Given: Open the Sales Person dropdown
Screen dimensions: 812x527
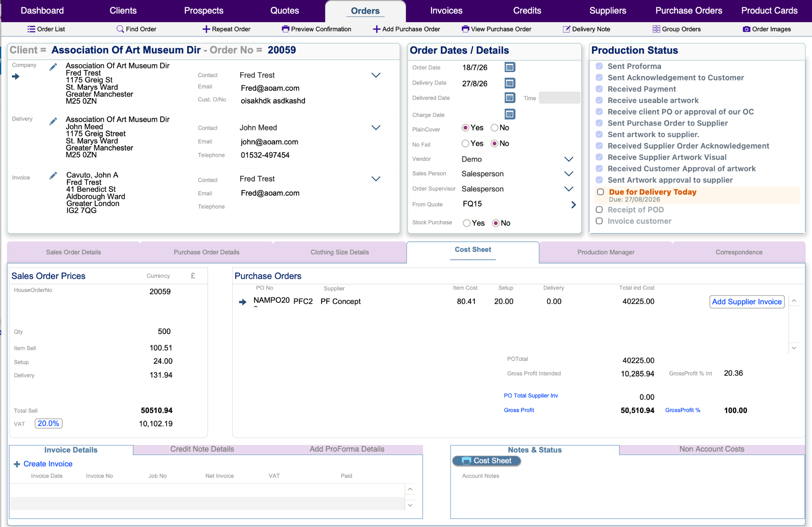Looking at the screenshot, I should tap(569, 174).
